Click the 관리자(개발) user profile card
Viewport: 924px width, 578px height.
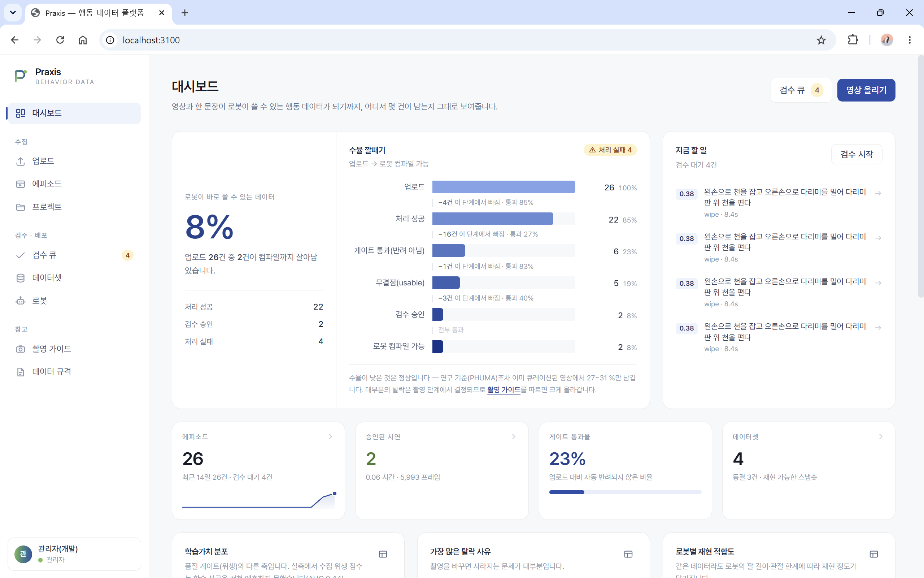[74, 554]
